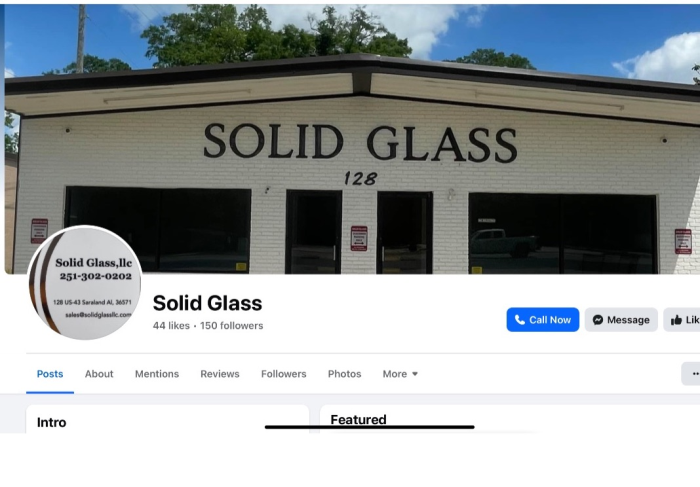Click the phone icon in Call Now
This screenshot has height=487, width=700.
click(519, 320)
